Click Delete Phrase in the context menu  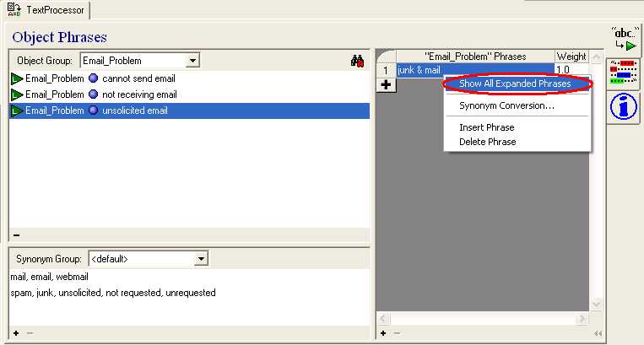(488, 142)
